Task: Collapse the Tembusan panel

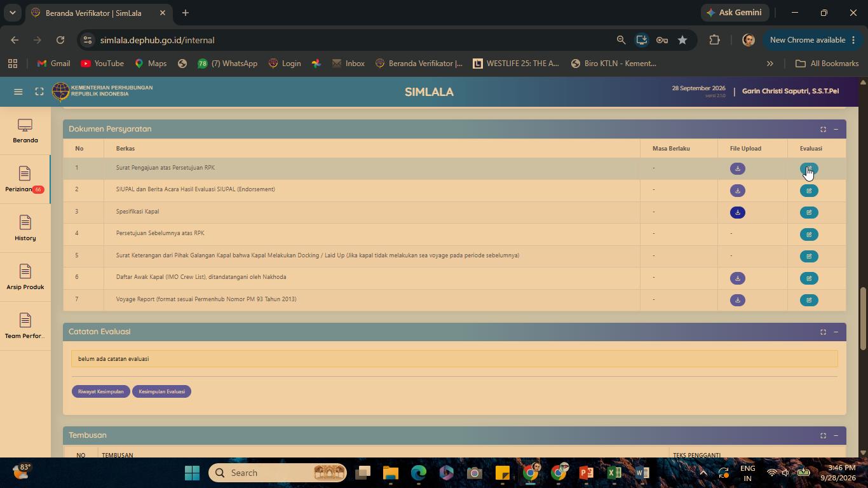Action: (836, 435)
